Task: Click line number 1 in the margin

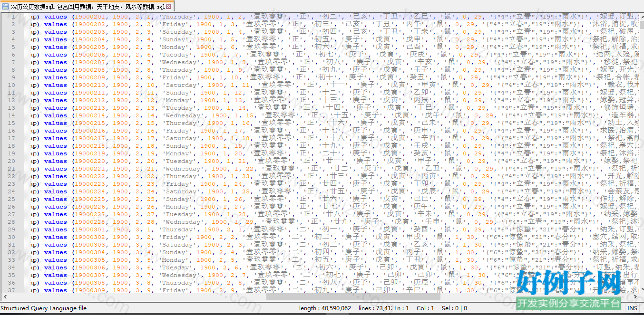Action: pyautogui.click(x=13, y=17)
